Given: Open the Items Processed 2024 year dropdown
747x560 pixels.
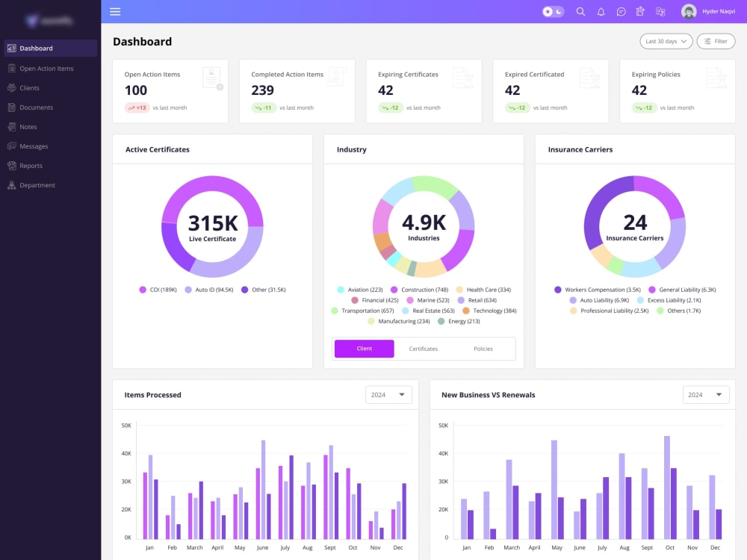Looking at the screenshot, I should pos(388,395).
